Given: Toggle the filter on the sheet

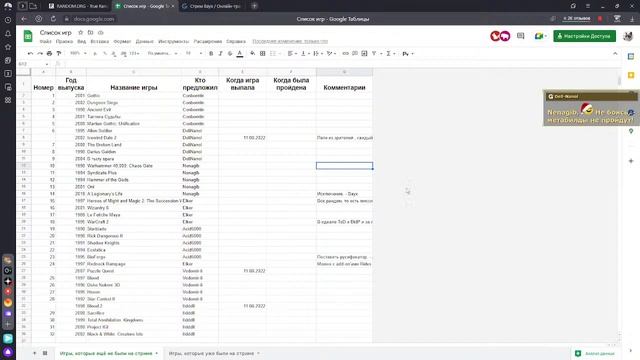Looking at the screenshot, I should click(374, 53).
